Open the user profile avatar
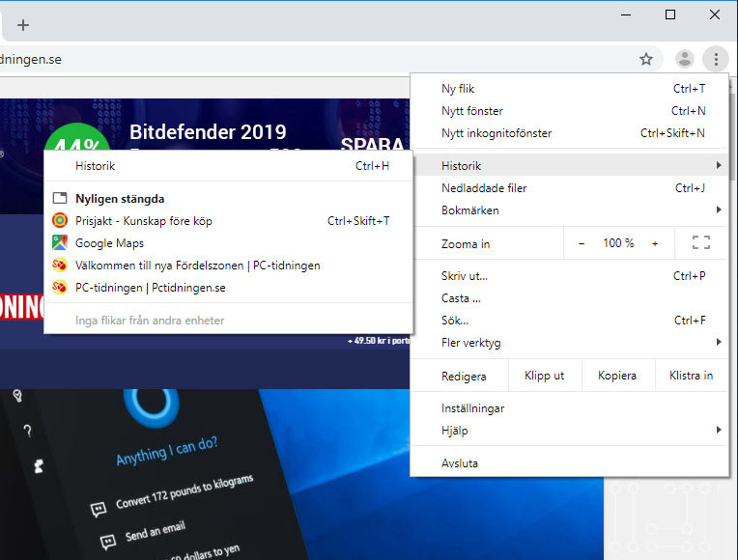 tap(684, 59)
